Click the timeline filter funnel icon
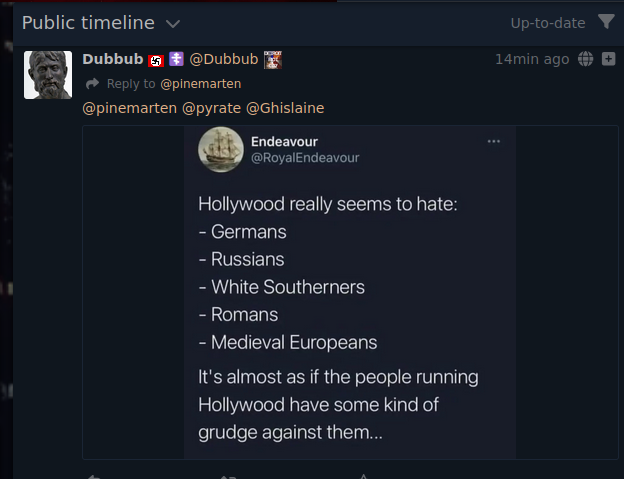Screen dimensions: 624x479 tap(606, 22)
